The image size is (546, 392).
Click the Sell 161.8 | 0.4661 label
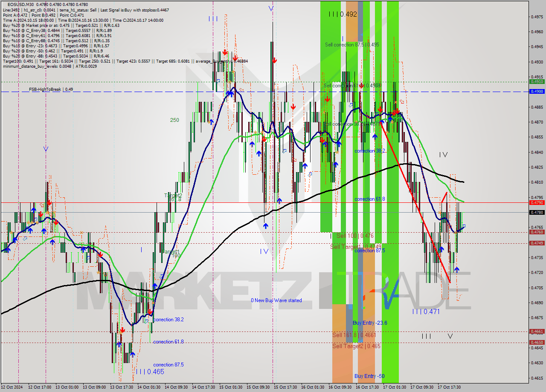[354, 335]
